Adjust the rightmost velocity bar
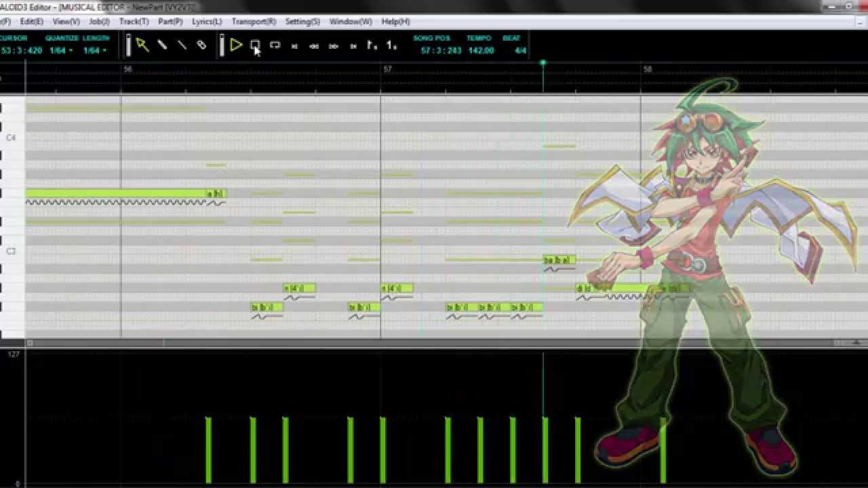Screen dimensions: 868x488 point(663,451)
